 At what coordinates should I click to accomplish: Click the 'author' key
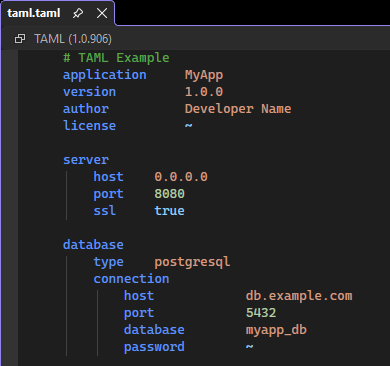click(x=86, y=109)
